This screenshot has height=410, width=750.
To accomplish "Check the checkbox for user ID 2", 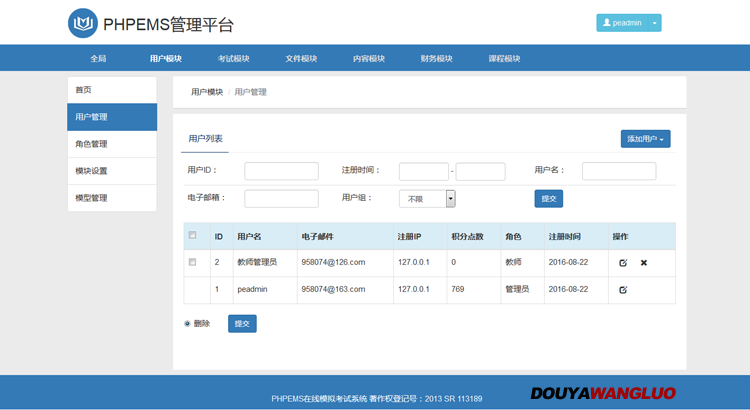I will [192, 262].
